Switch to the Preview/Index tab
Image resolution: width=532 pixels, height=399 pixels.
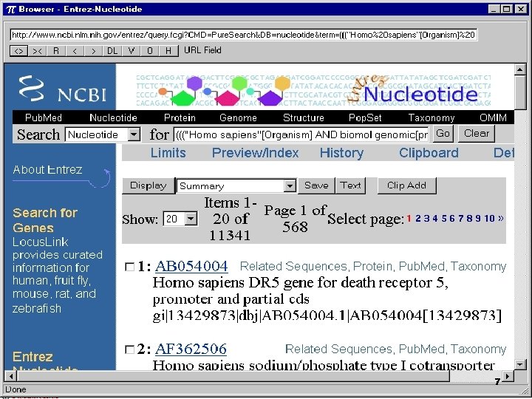(x=255, y=153)
